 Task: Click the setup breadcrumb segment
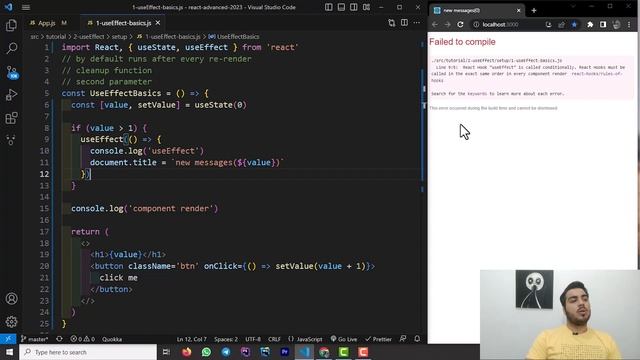(119, 37)
